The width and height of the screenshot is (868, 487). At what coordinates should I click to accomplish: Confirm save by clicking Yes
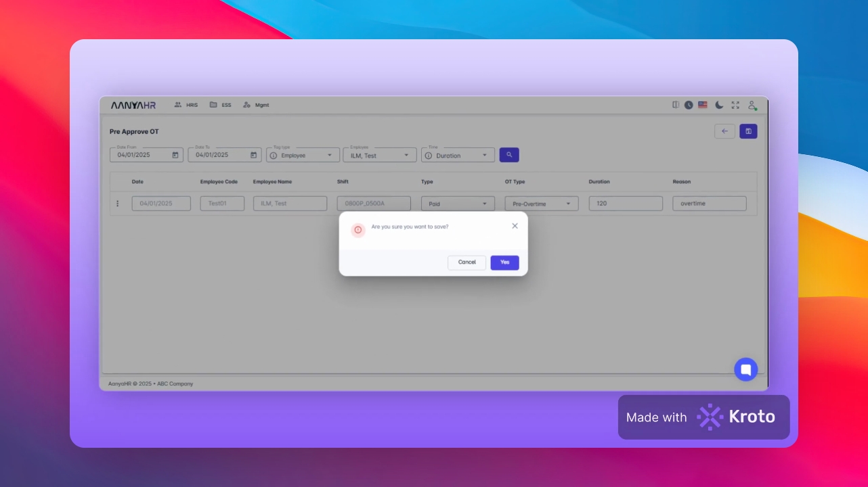click(505, 262)
